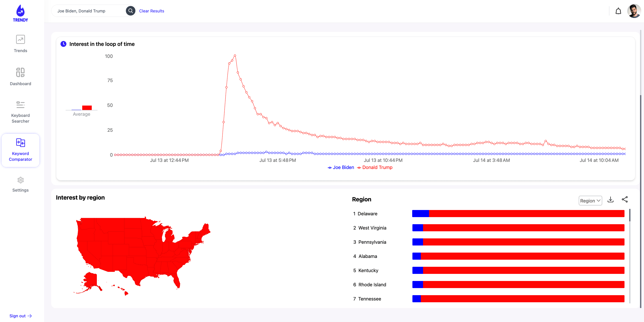Toggle Donald Trump series in legend
The width and height of the screenshot is (644, 322).
coord(375,167)
